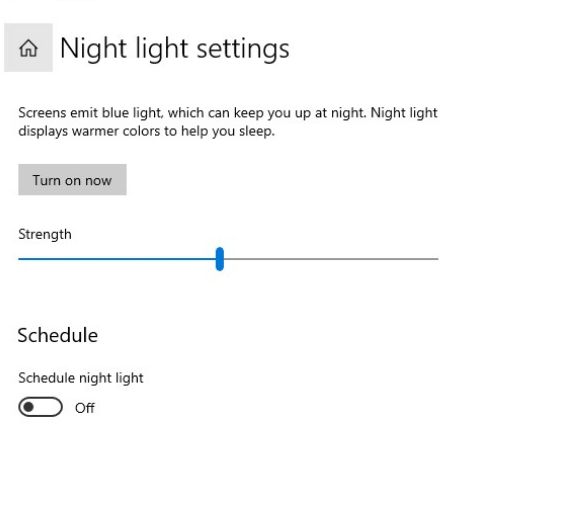Viewport: 567px width, 512px height.
Task: Set Strength to maximum at slider's far end
Action: [x=437, y=259]
